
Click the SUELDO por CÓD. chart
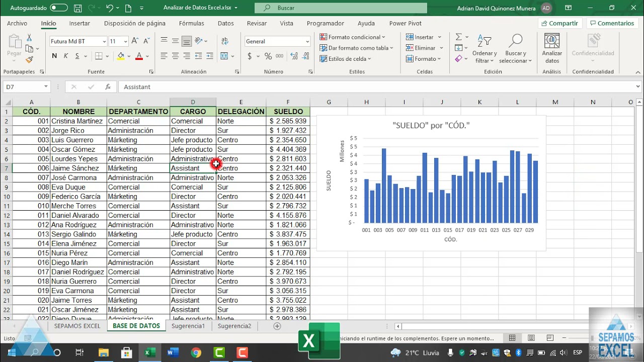(431, 183)
